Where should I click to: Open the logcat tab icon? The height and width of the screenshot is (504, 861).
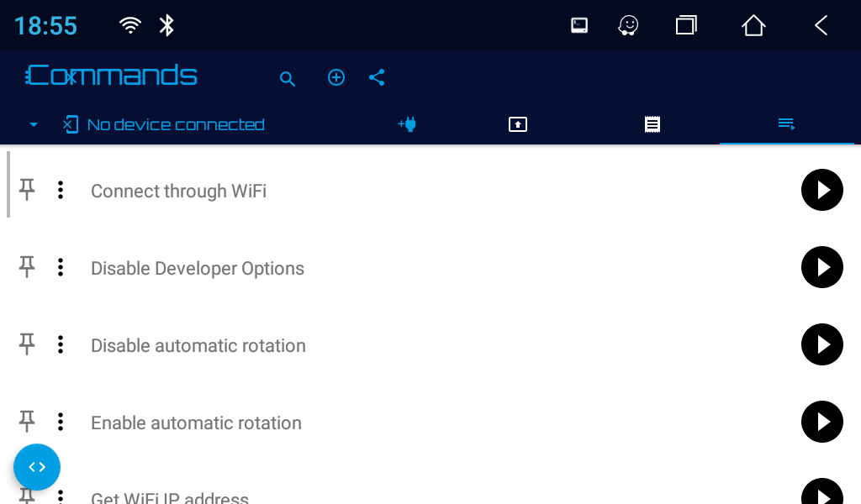652,123
